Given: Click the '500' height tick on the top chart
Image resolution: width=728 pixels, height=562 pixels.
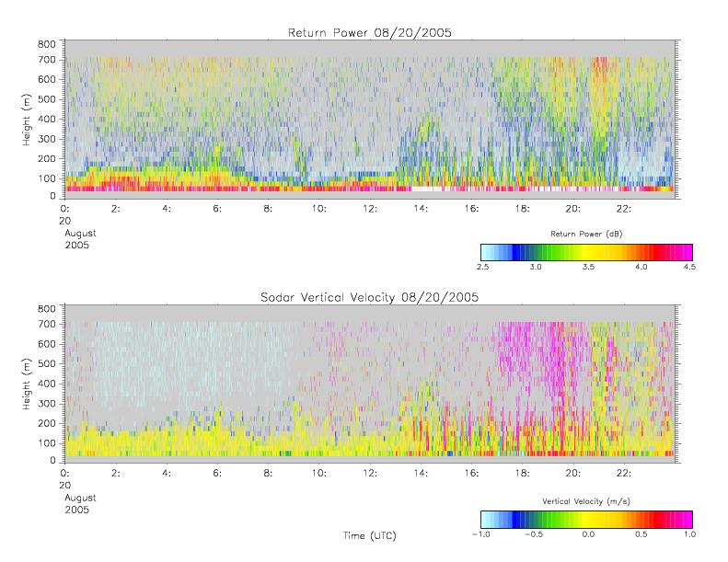Looking at the screenshot, I should tap(46, 99).
